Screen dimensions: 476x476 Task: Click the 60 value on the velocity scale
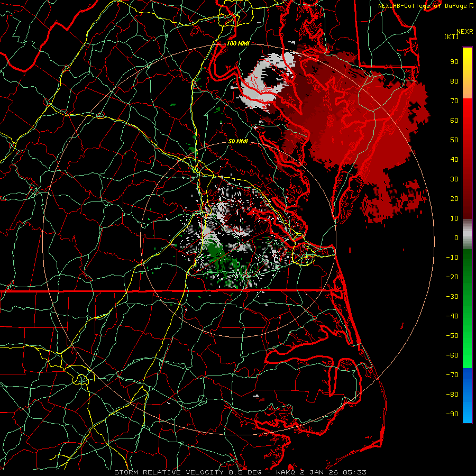pos(454,121)
